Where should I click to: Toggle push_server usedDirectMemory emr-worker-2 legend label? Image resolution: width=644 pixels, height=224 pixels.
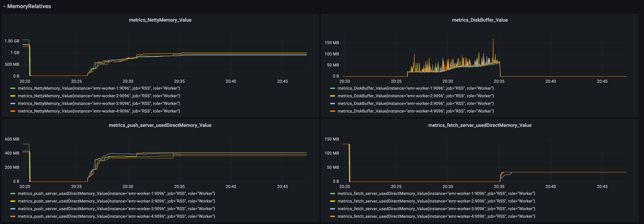(116, 201)
